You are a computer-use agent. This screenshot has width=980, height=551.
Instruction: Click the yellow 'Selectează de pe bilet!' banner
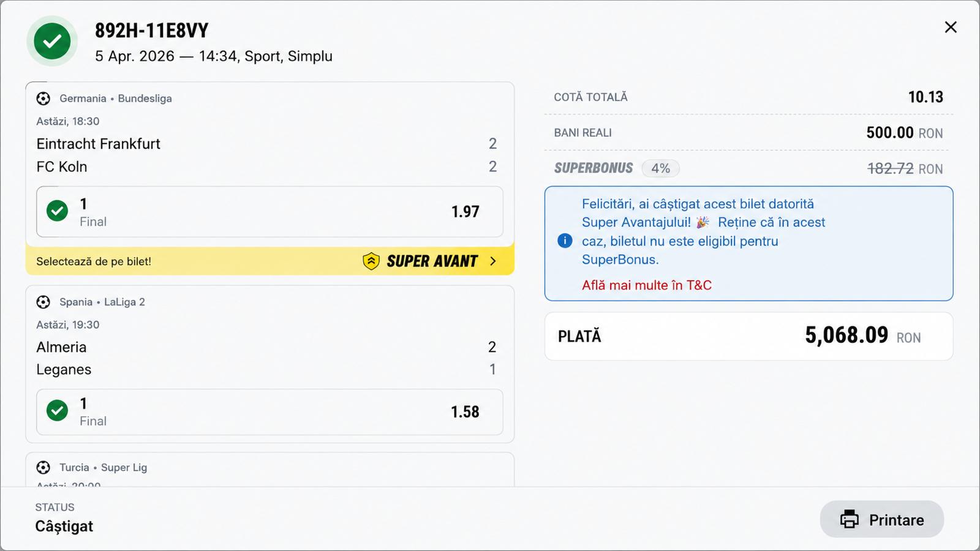(269, 261)
